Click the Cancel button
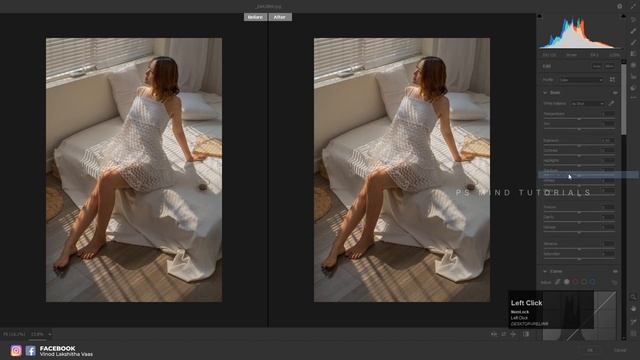 tap(620, 350)
